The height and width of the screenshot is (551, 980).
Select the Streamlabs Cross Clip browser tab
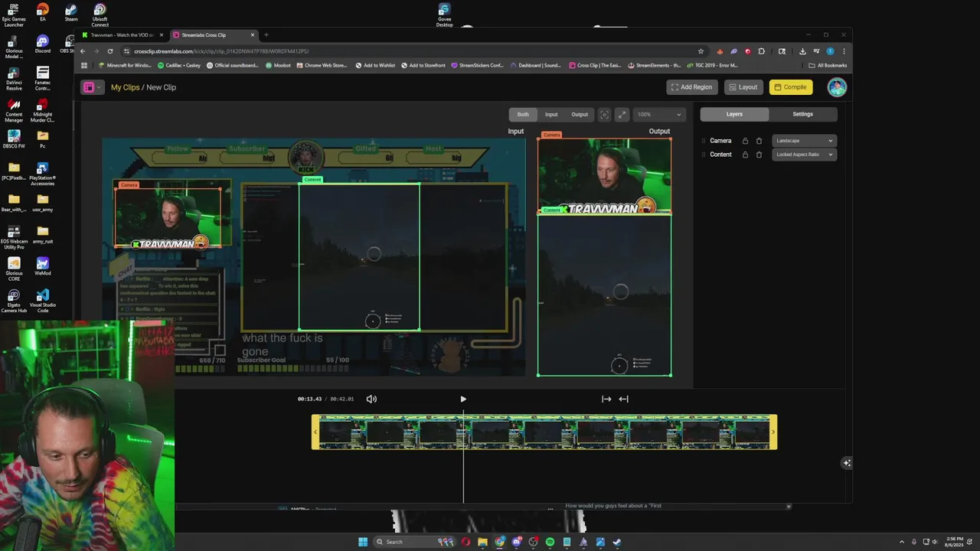click(x=214, y=35)
